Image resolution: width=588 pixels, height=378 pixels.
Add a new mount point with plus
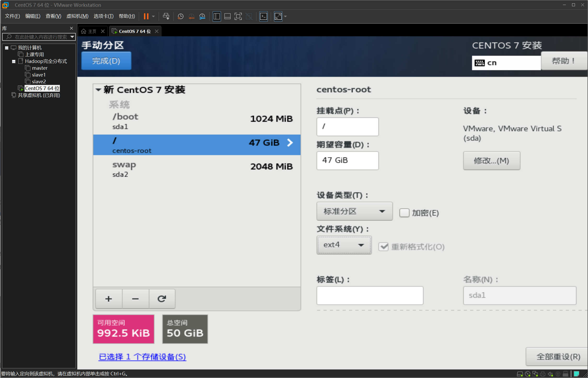pos(109,299)
